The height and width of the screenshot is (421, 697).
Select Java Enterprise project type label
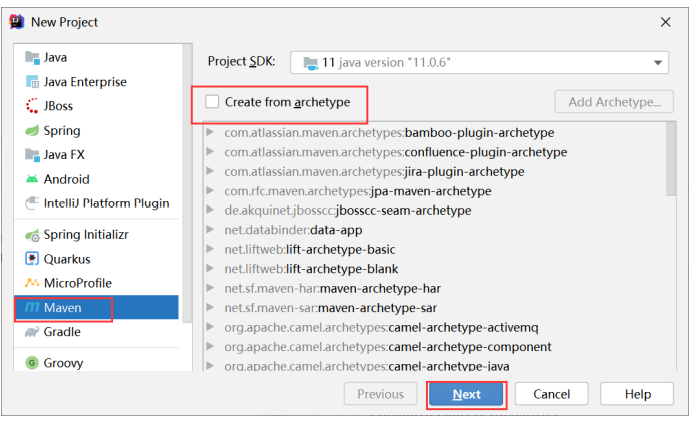tap(85, 82)
